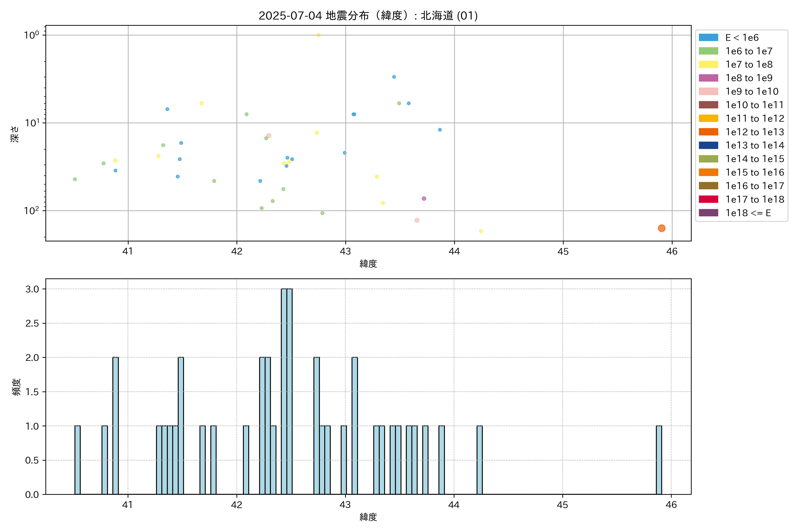This screenshot has height=532, width=798.
Task: Click the purple scatter point near latitude 43.7
Action: point(424,198)
